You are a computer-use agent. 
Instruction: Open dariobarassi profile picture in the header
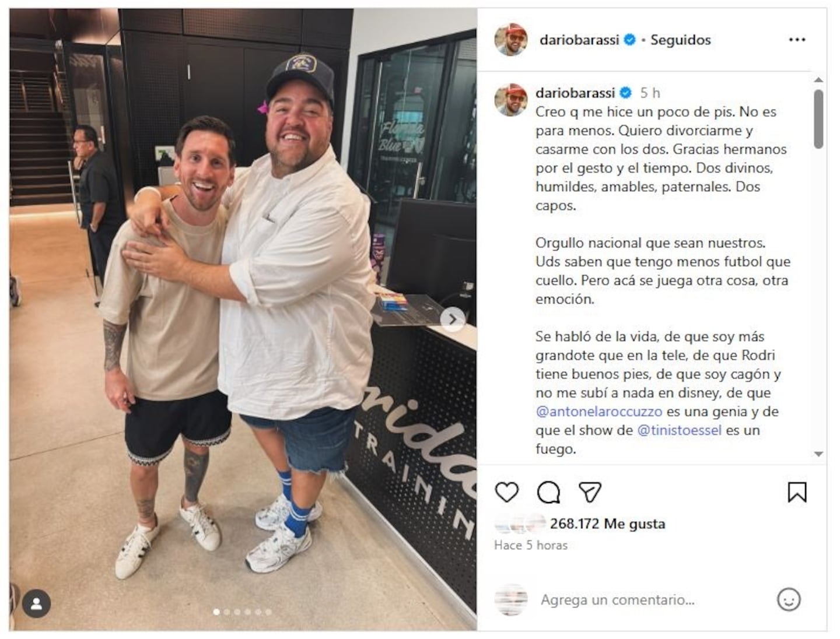[x=511, y=40]
